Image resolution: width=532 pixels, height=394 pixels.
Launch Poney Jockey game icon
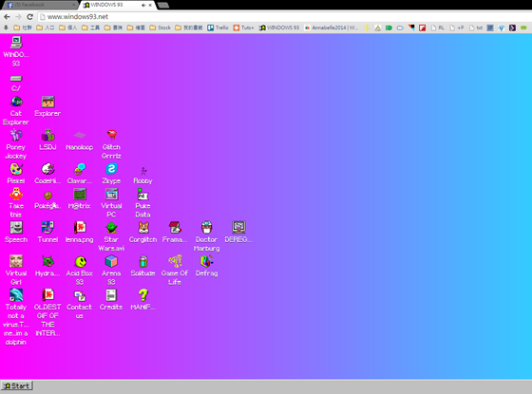(16, 136)
